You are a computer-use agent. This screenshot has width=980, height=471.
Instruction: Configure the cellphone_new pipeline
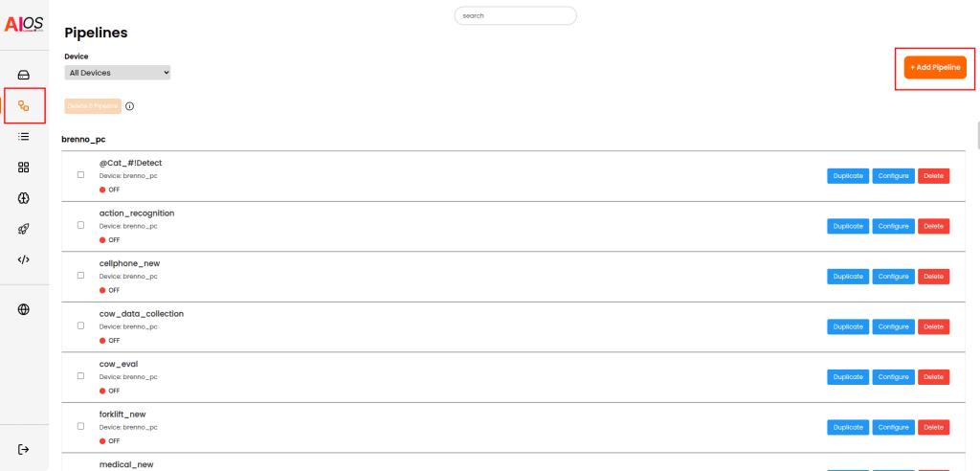893,277
